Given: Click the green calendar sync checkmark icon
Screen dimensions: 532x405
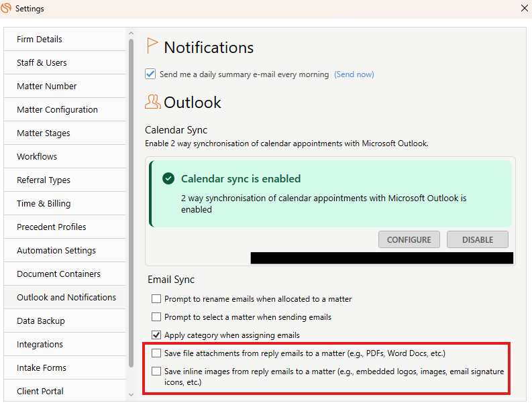Looking at the screenshot, I should coord(168,178).
